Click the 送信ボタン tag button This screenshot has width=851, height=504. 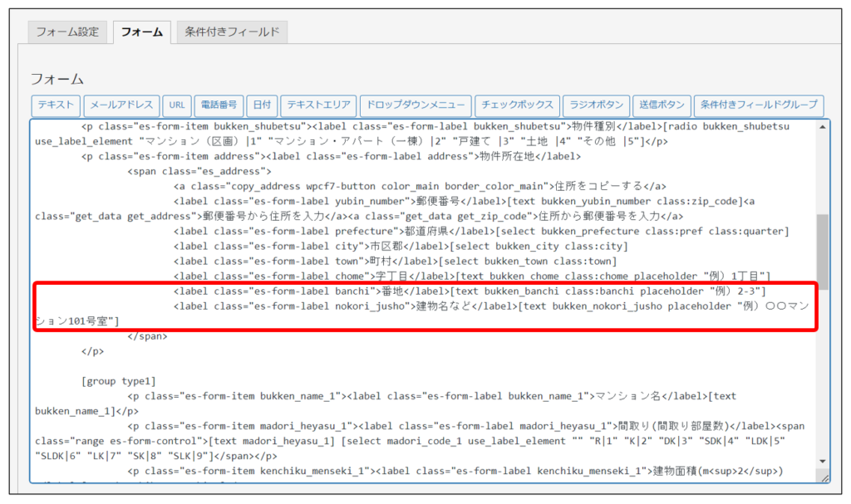point(662,105)
